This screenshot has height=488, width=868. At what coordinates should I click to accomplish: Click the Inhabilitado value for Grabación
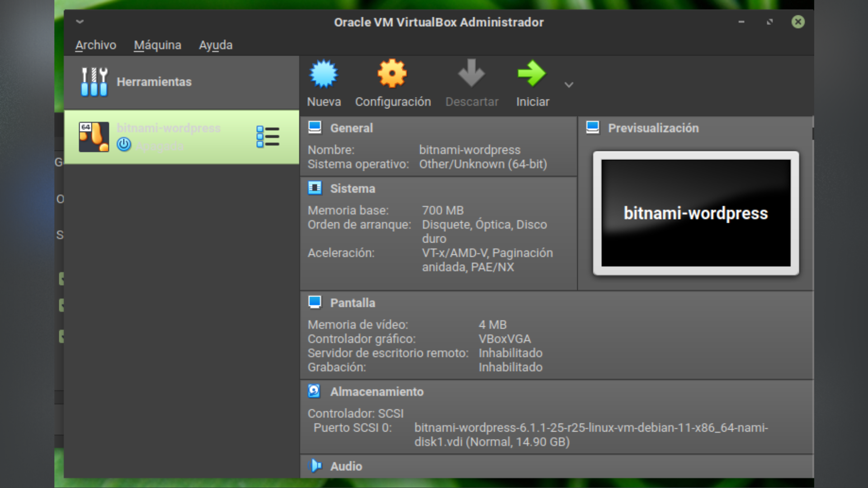[x=510, y=367]
